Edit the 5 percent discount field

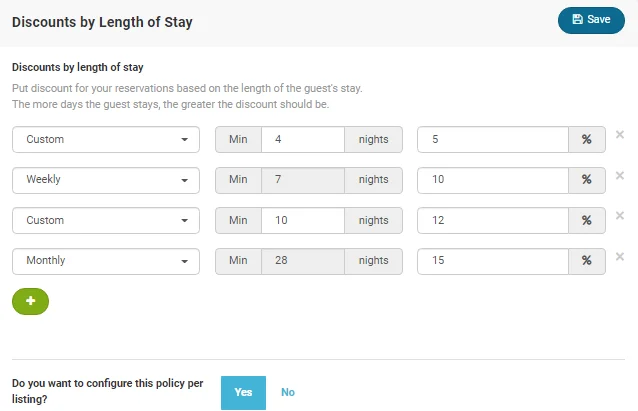pyautogui.click(x=492, y=140)
